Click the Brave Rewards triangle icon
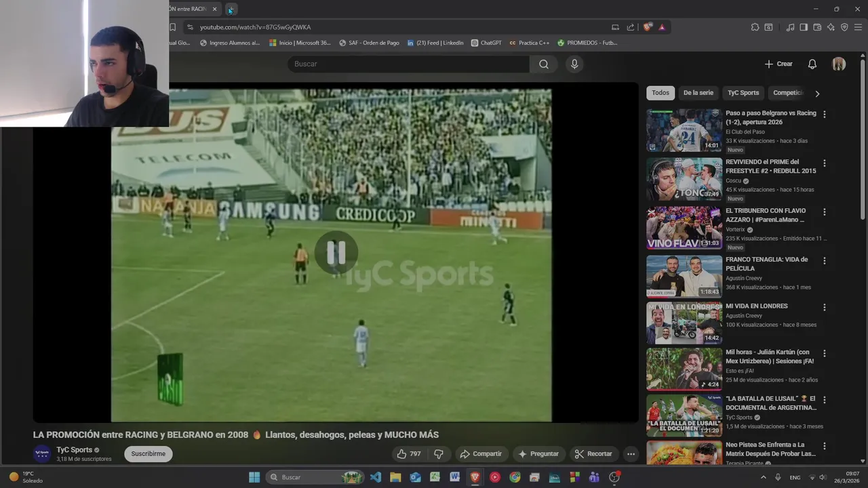 662,27
